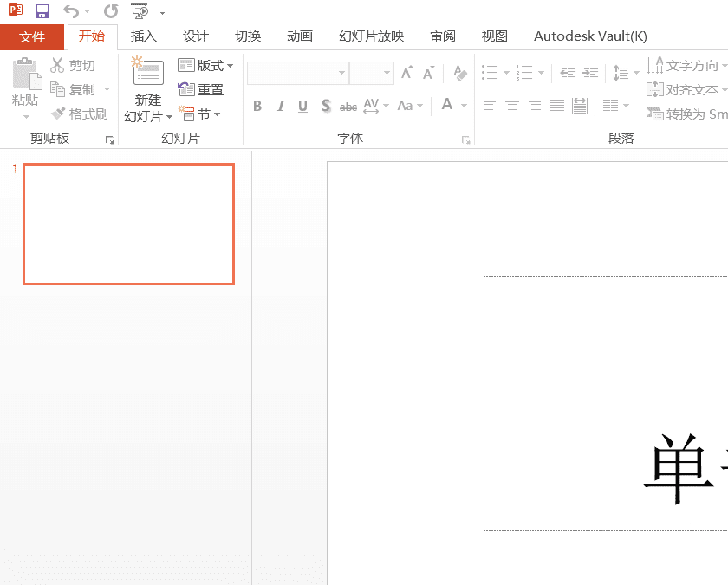
Task: Activate the 格式刷 format painter
Action: pos(79,114)
